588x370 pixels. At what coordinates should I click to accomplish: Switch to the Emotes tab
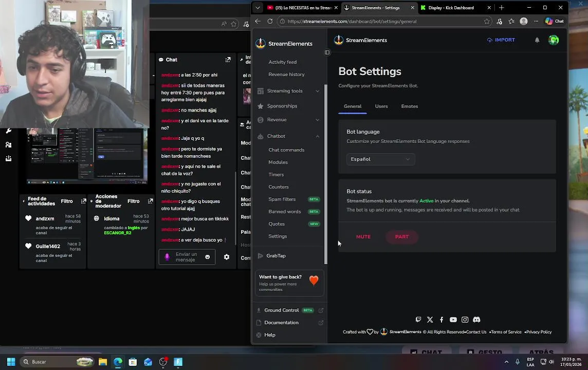[410, 106]
